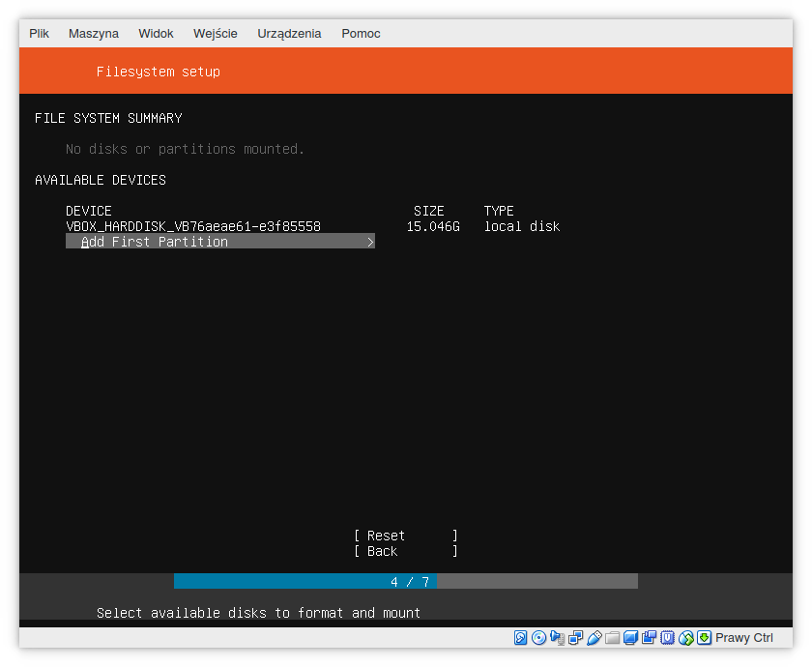Click the Prawy Ctrl host key label

point(744,638)
